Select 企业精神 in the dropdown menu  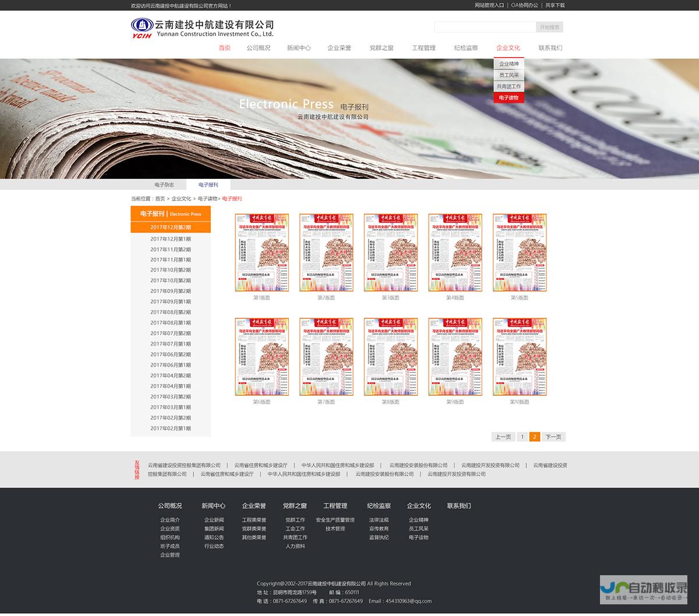(509, 64)
